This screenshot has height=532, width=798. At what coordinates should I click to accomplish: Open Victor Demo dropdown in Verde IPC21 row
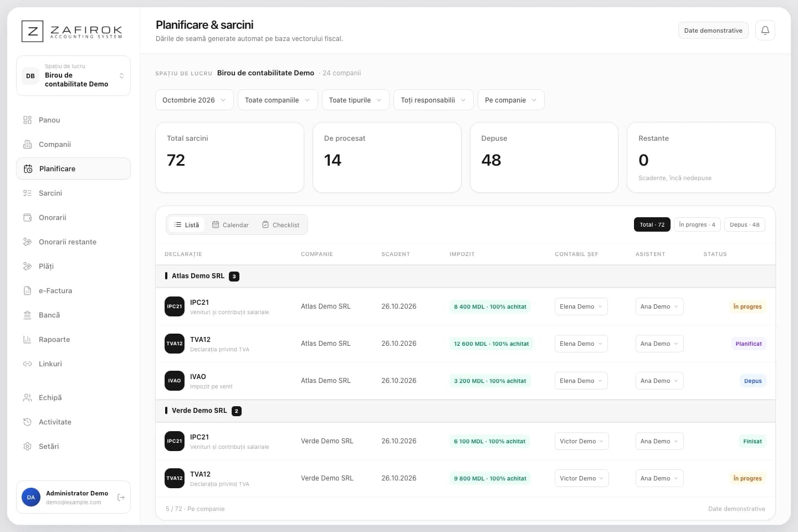pyautogui.click(x=581, y=441)
